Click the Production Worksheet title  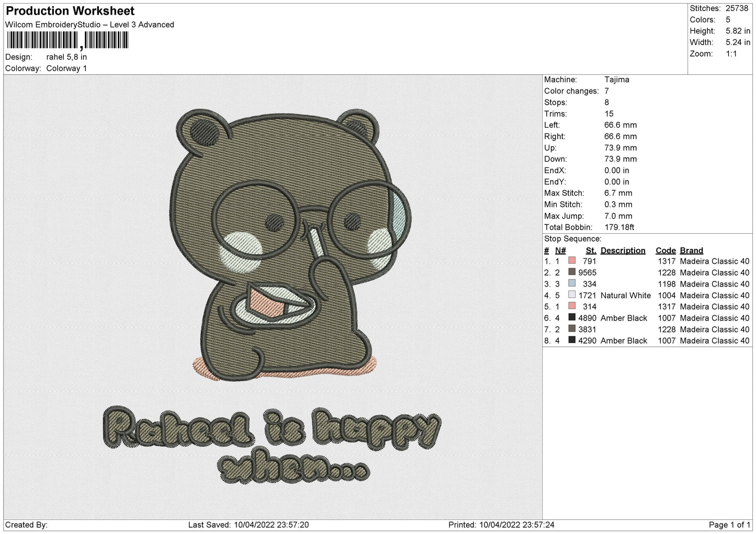[70, 11]
